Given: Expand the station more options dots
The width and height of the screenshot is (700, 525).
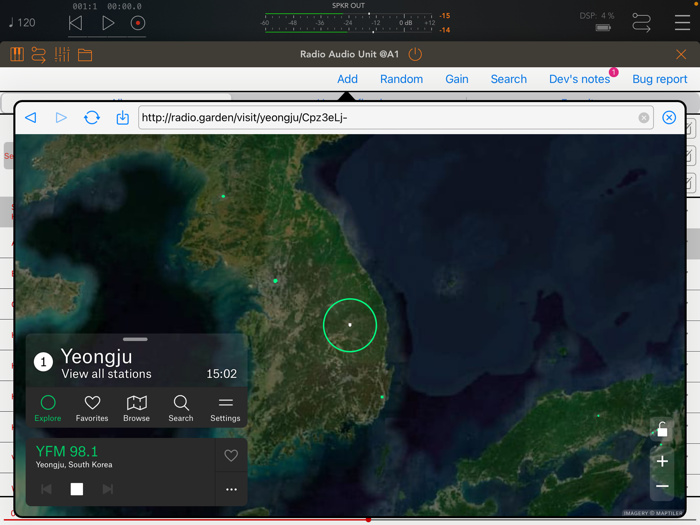Looking at the screenshot, I should 231,489.
